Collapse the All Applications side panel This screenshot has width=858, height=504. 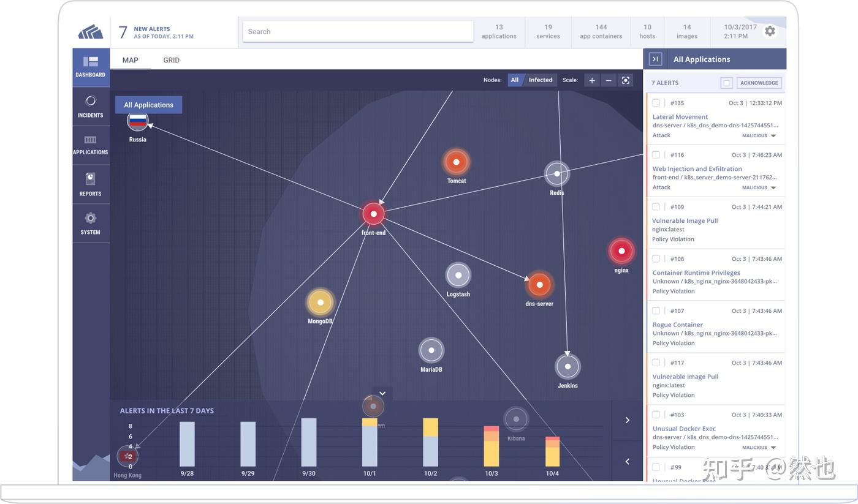tap(655, 59)
